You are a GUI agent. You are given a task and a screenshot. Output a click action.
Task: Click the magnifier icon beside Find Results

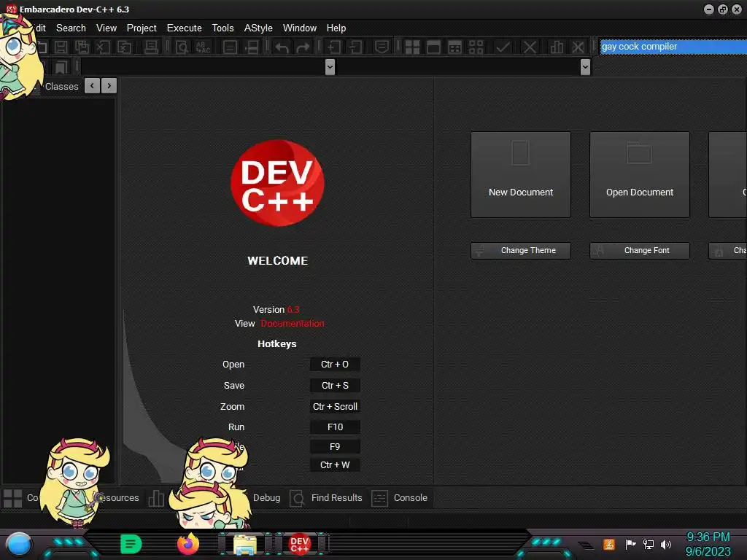298,498
